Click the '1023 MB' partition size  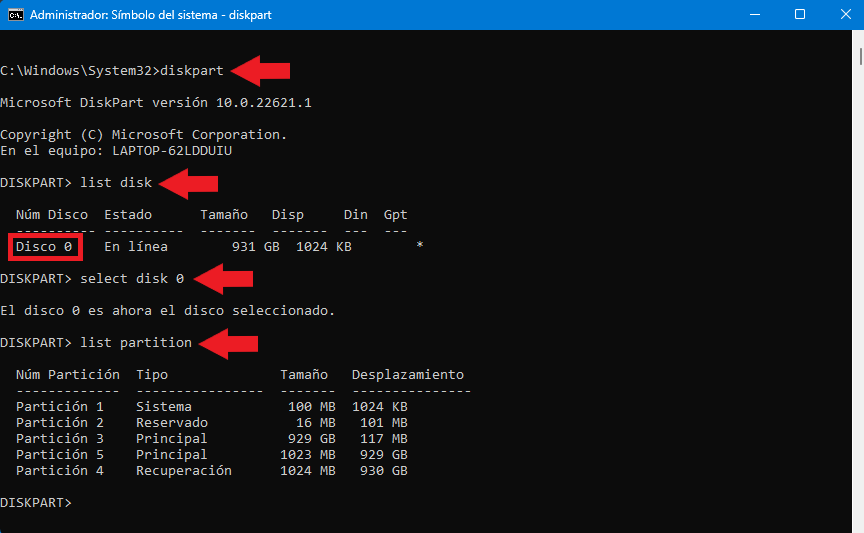coord(307,454)
